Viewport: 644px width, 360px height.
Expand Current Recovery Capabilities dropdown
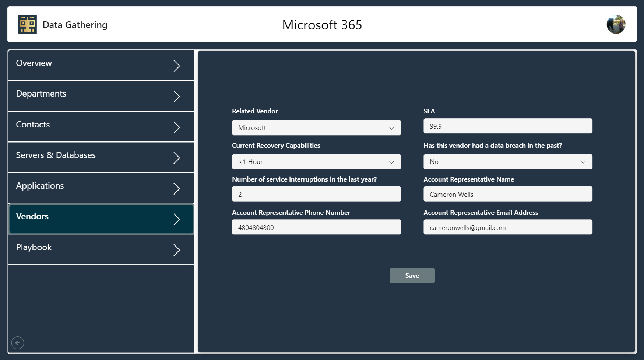click(316, 162)
